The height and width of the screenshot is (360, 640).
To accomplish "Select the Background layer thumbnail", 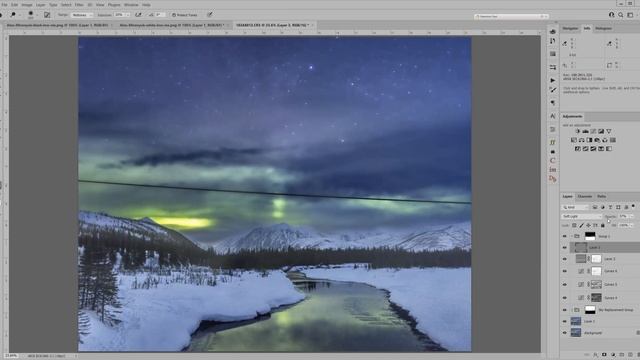I will pos(576,333).
